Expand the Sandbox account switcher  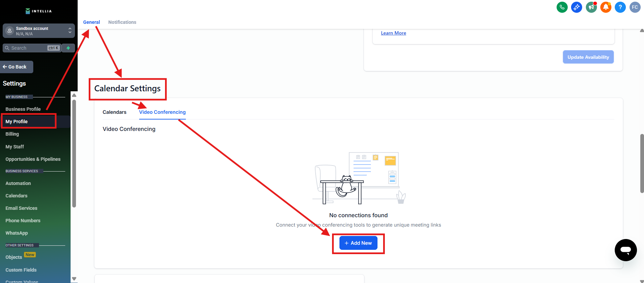click(39, 31)
